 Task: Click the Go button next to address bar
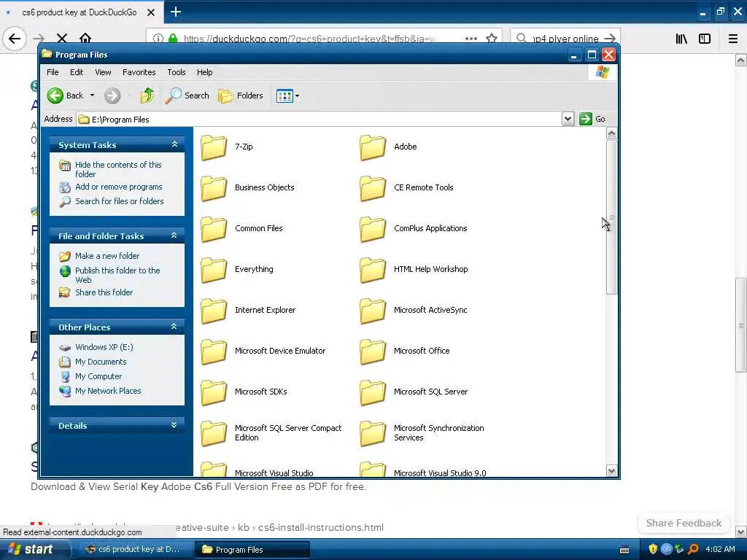pos(592,119)
